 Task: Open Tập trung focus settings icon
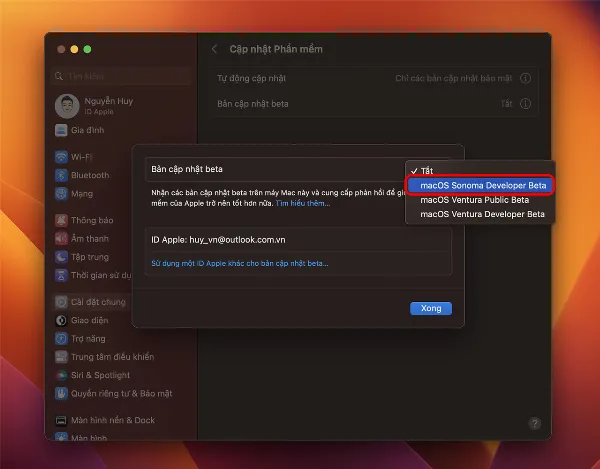click(x=61, y=257)
